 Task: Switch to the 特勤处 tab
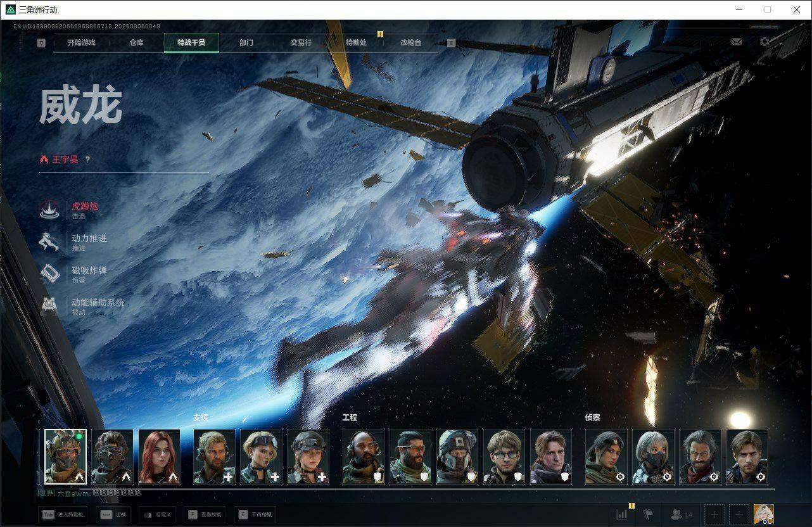coord(356,42)
